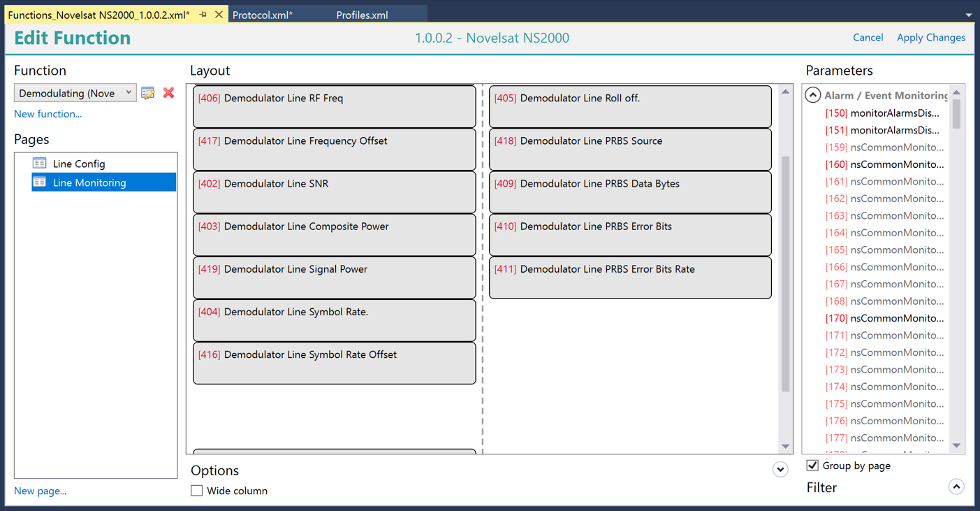Click the Cancel link

pos(868,38)
